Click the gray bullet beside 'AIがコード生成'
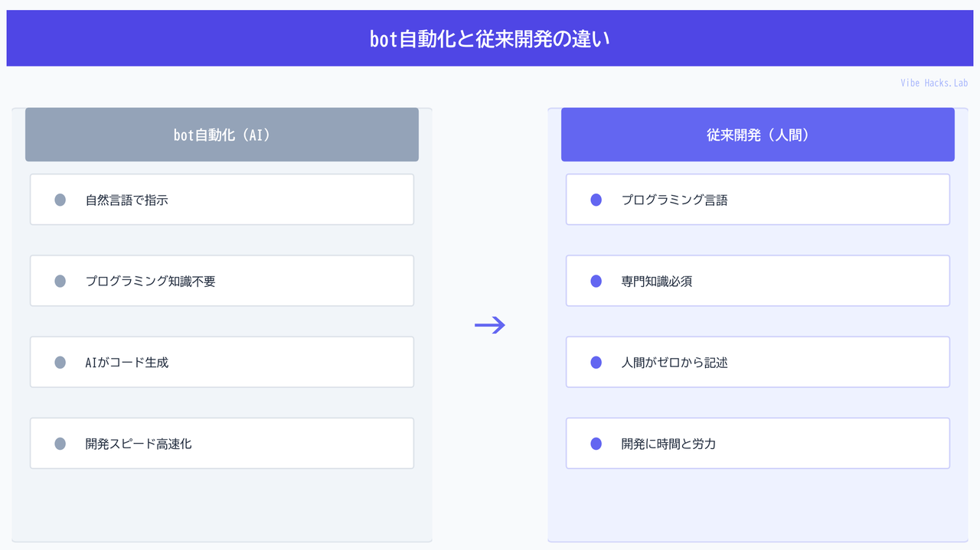The image size is (980, 550). (60, 362)
